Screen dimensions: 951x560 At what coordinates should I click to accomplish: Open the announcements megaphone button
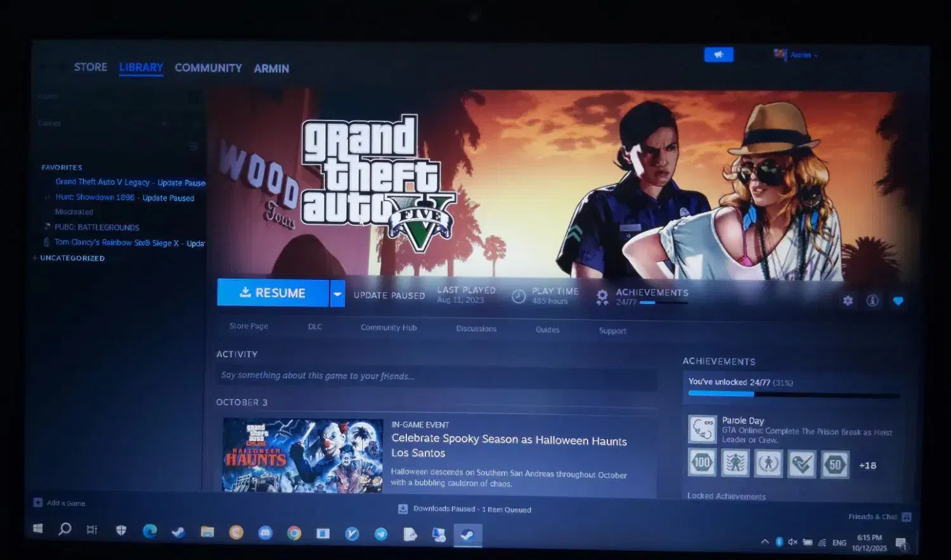718,55
